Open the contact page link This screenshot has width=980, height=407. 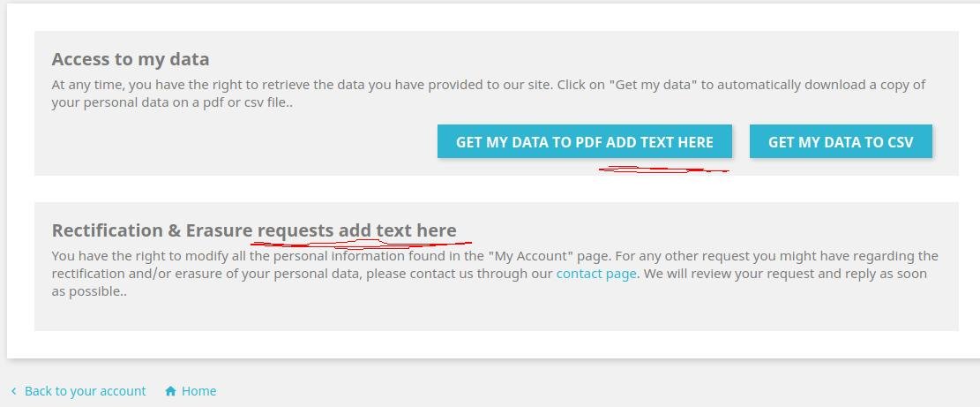tap(595, 274)
